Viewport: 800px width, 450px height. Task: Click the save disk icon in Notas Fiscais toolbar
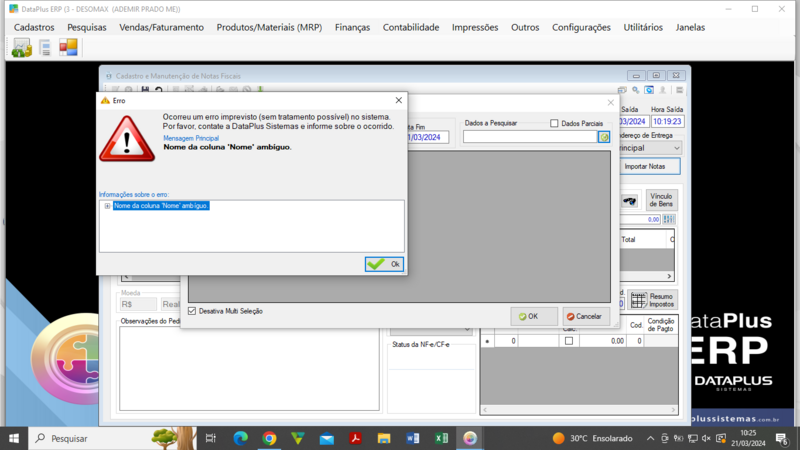coord(145,90)
